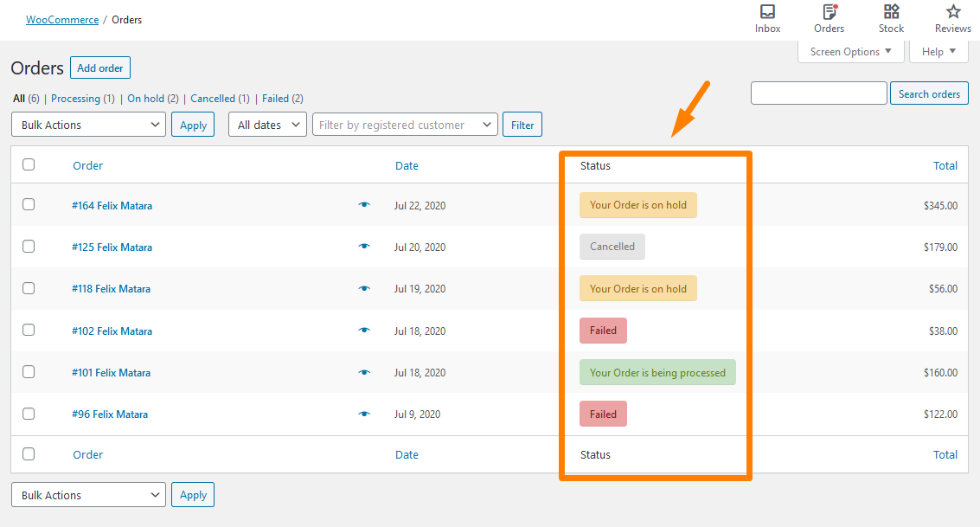Sort by Total column header

(945, 165)
